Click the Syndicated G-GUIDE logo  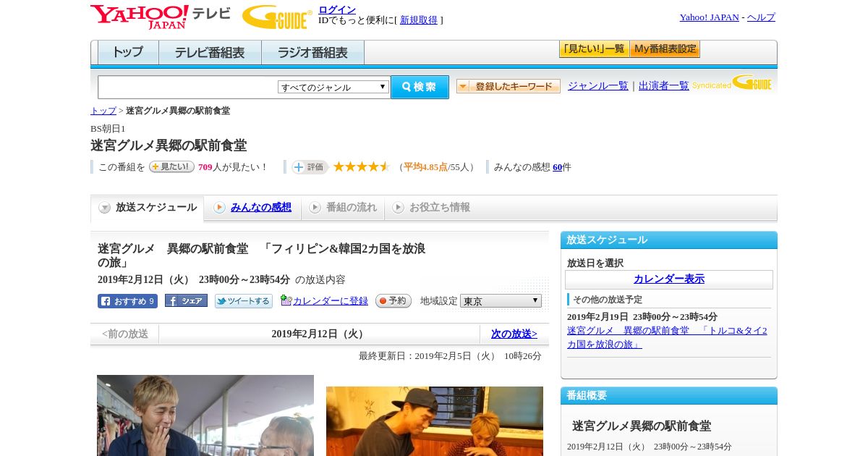pyautogui.click(x=732, y=83)
